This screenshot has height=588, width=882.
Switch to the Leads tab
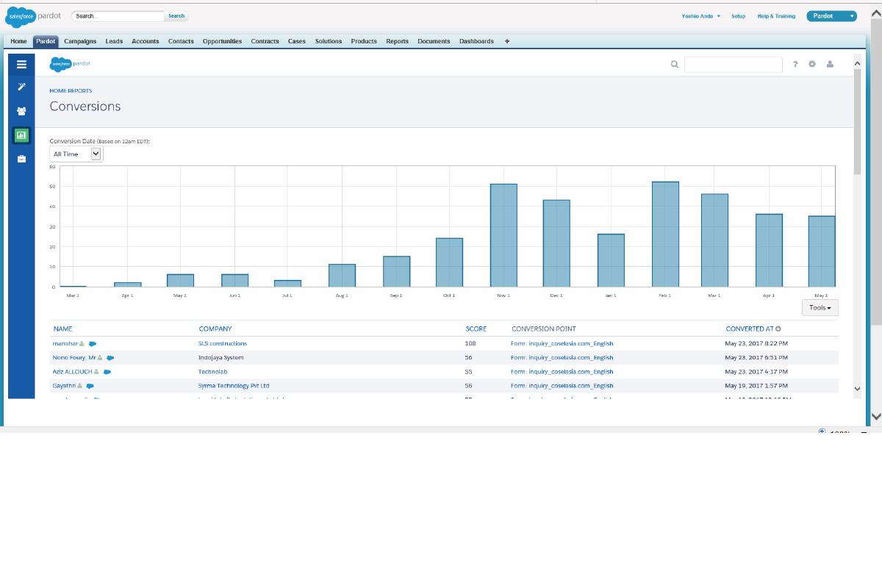tap(114, 41)
